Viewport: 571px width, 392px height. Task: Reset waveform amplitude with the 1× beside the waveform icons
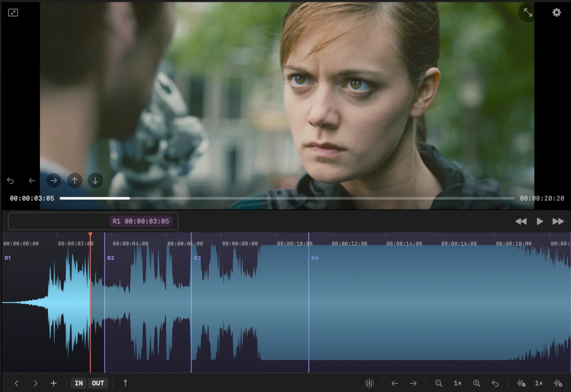[x=539, y=383]
